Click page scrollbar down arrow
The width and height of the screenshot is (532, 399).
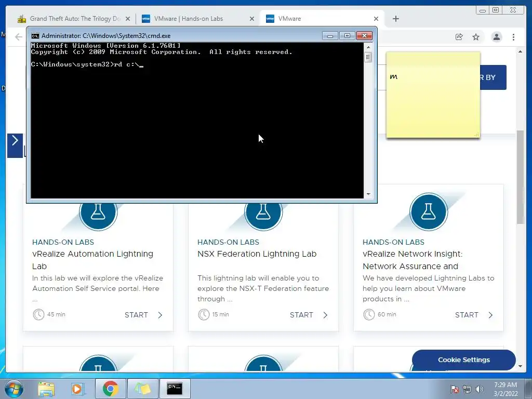coord(520,366)
